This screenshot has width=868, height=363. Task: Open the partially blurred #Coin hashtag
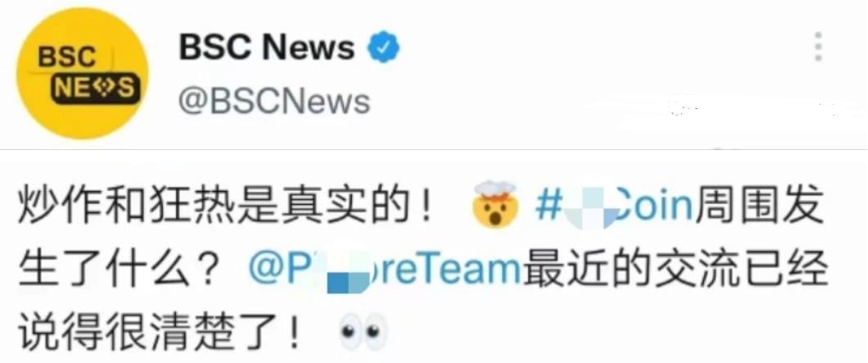click(x=614, y=206)
